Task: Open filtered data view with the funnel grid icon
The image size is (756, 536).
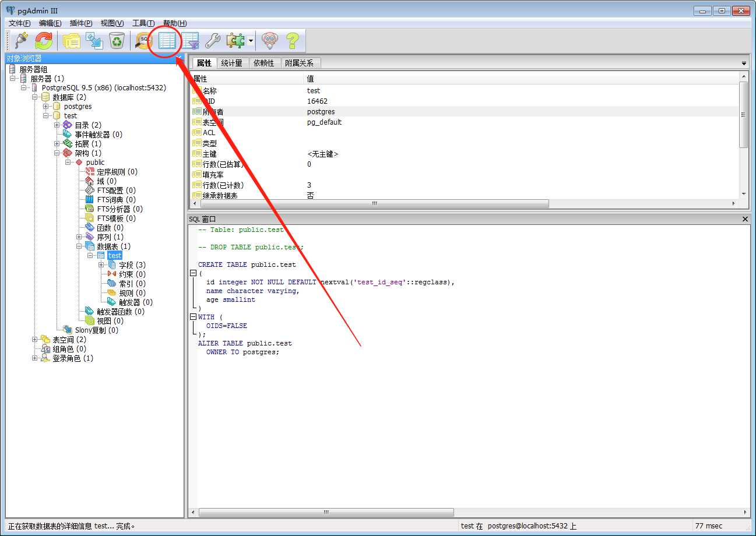Action: pyautogui.click(x=190, y=40)
